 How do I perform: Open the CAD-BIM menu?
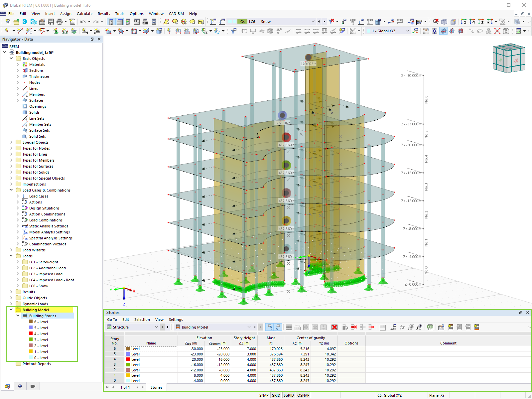click(176, 14)
